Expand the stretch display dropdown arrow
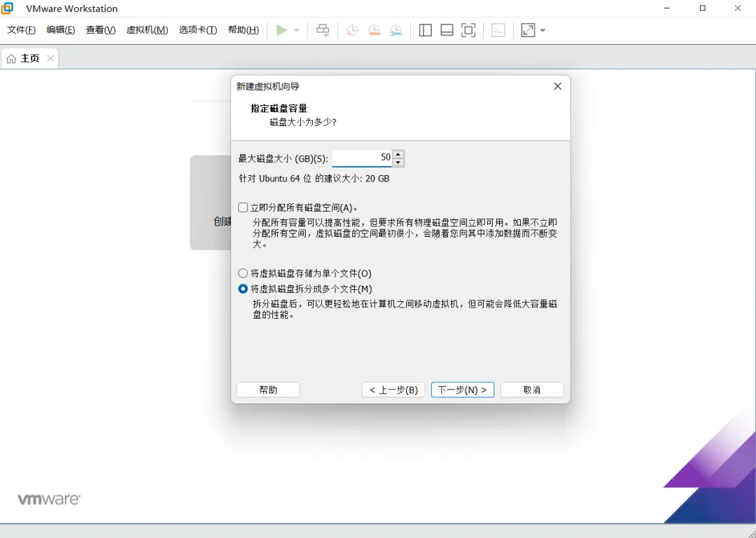This screenshot has width=756, height=538. point(543,30)
